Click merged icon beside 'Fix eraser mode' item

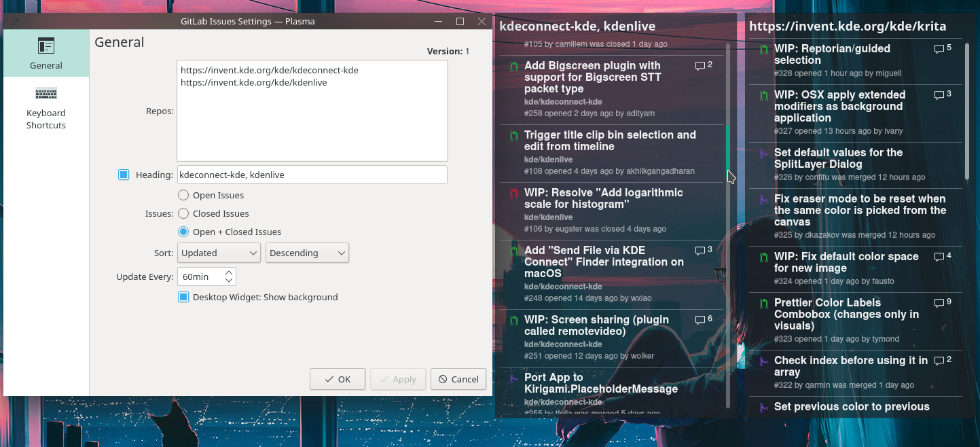(763, 200)
